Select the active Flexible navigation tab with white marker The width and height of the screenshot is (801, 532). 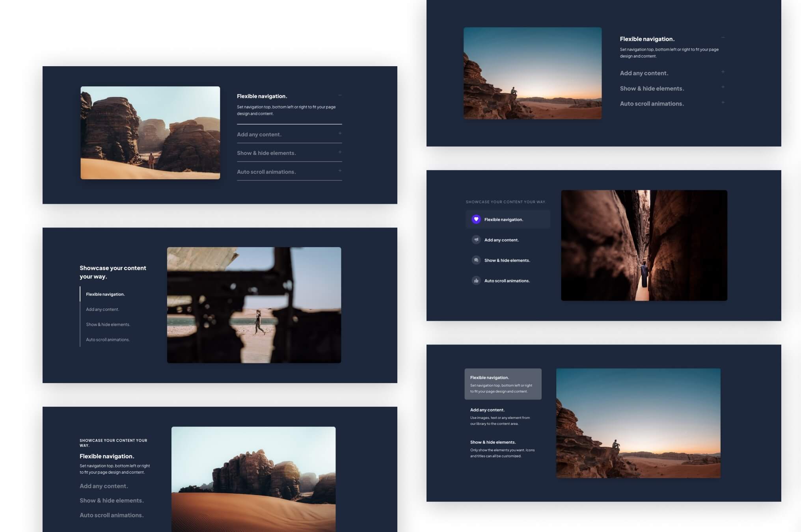pyautogui.click(x=106, y=294)
